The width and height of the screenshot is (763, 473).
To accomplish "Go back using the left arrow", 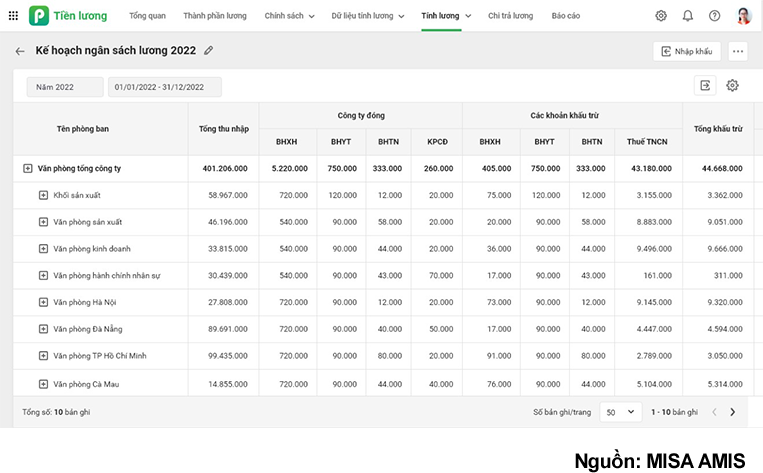I will [20, 51].
